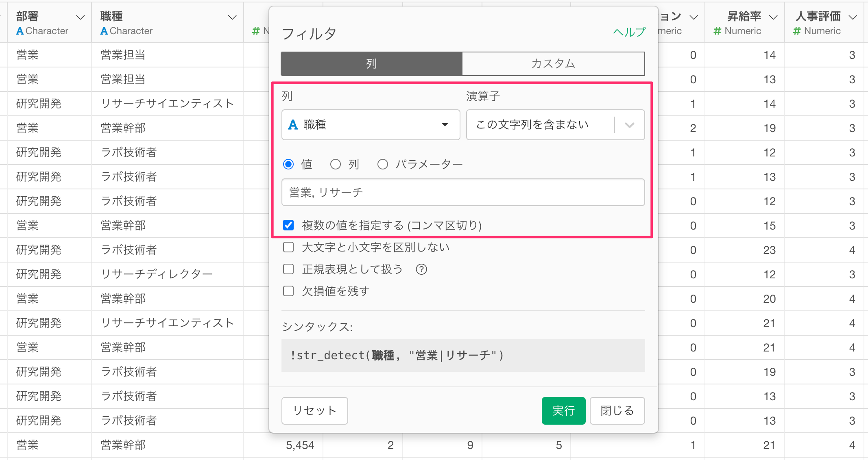Click the value input with 営業, リサーチ
Screen dimensions: 868x460
pyautogui.click(x=463, y=192)
